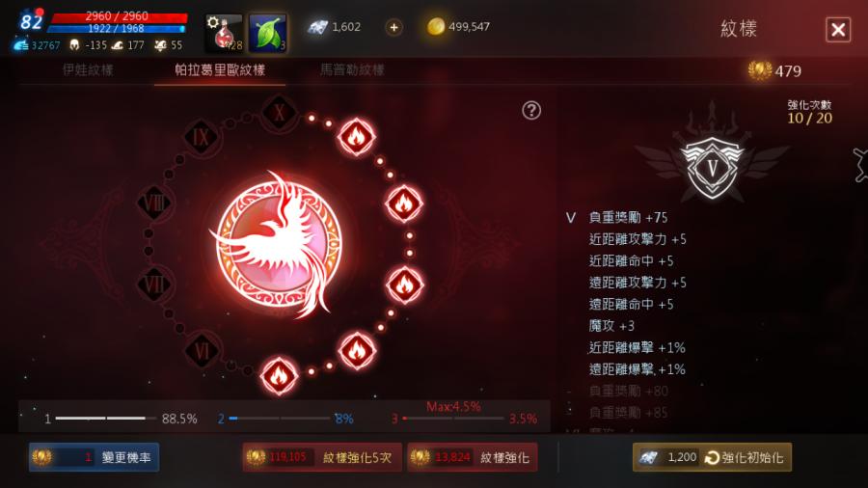Image resolution: width=868 pixels, height=488 pixels.
Task: Select the dark rune node VI
Action: (x=202, y=351)
